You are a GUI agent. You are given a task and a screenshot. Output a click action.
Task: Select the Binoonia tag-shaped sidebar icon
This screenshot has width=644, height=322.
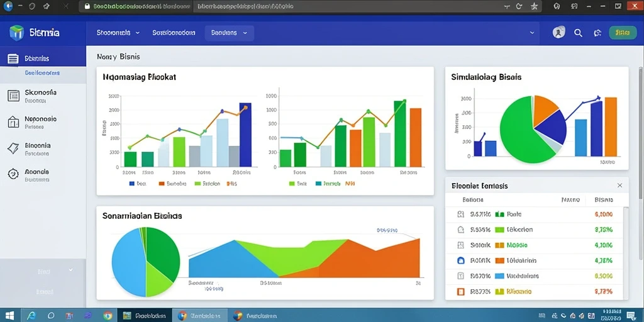click(14, 148)
